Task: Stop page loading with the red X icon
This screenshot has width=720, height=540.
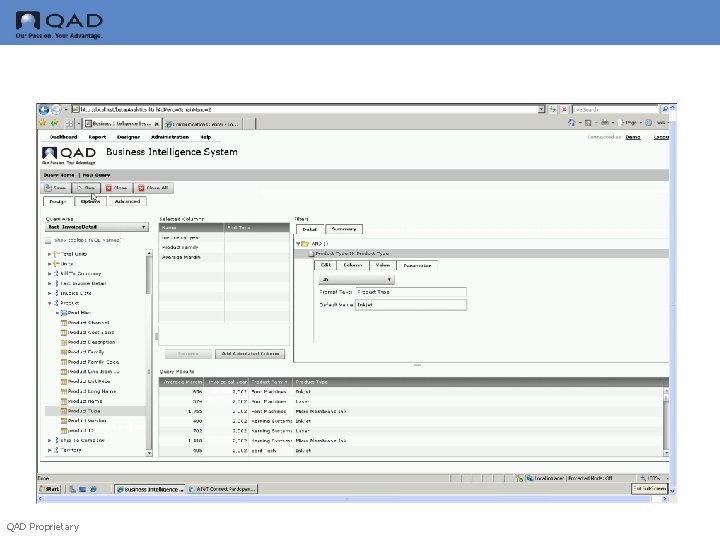Action: pos(564,109)
